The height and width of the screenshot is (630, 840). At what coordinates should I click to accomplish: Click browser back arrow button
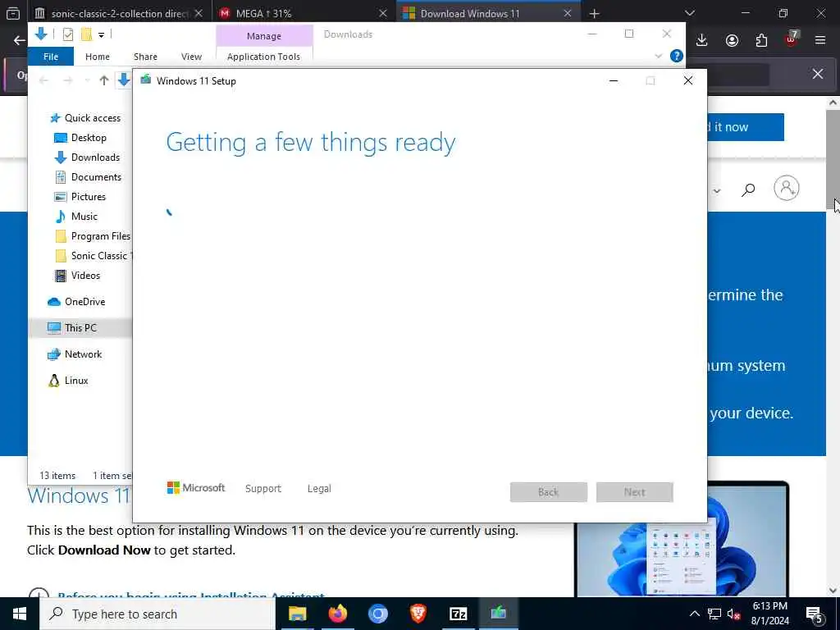tap(20, 40)
